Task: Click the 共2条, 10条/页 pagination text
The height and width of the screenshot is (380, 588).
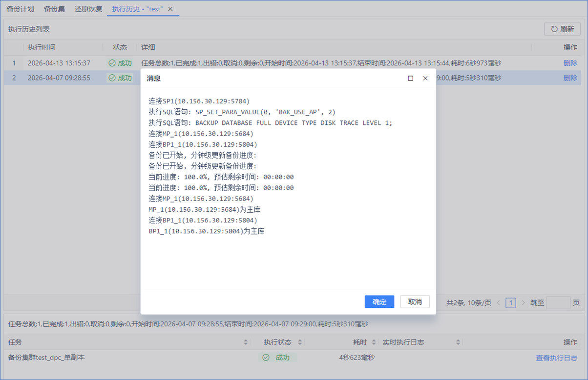Action: click(x=469, y=303)
